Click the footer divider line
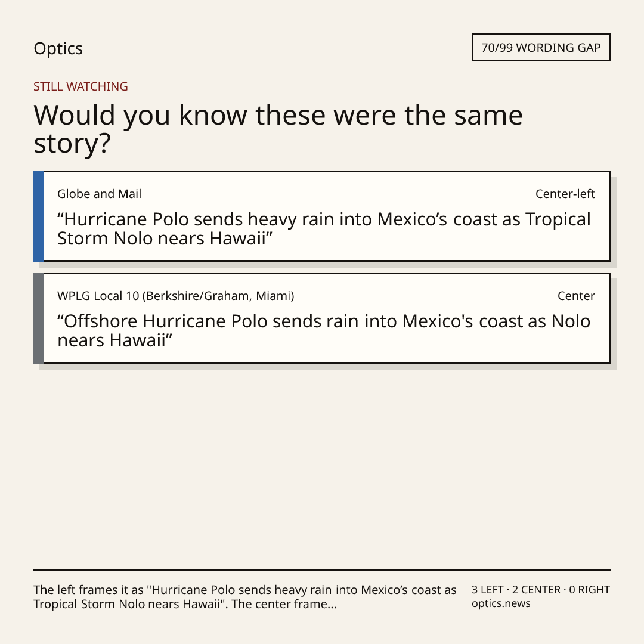This screenshot has height=644, width=644. click(322, 570)
